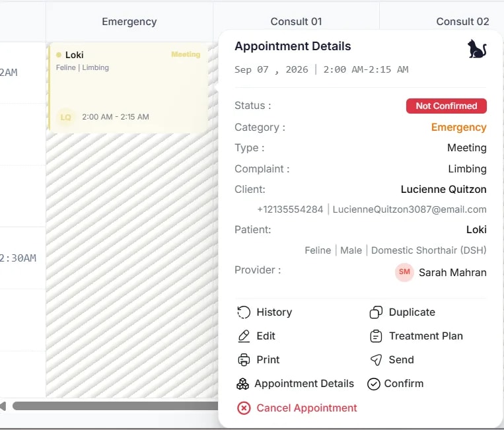Viewport: 504px width, 430px height.
Task: Choose Send for the appointment
Action: point(392,359)
